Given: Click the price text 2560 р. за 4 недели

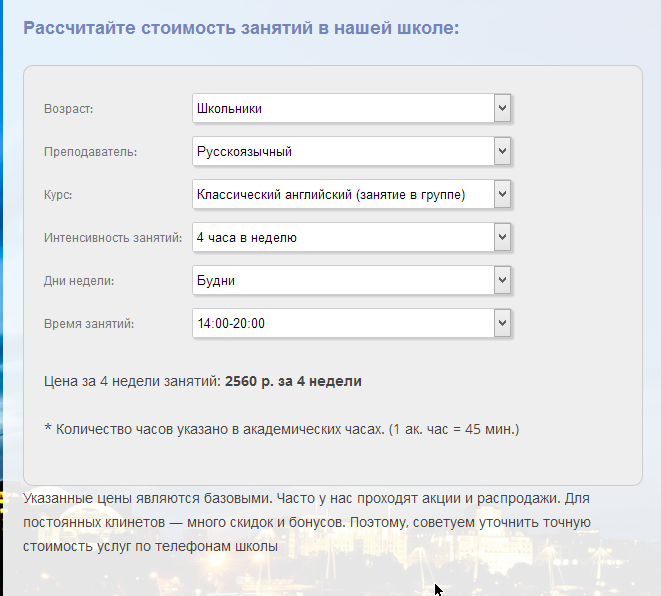Looking at the screenshot, I should [293, 381].
